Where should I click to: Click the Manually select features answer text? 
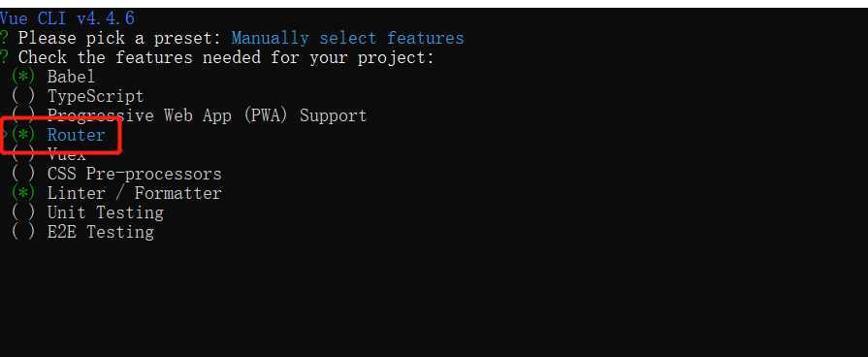[x=347, y=38]
